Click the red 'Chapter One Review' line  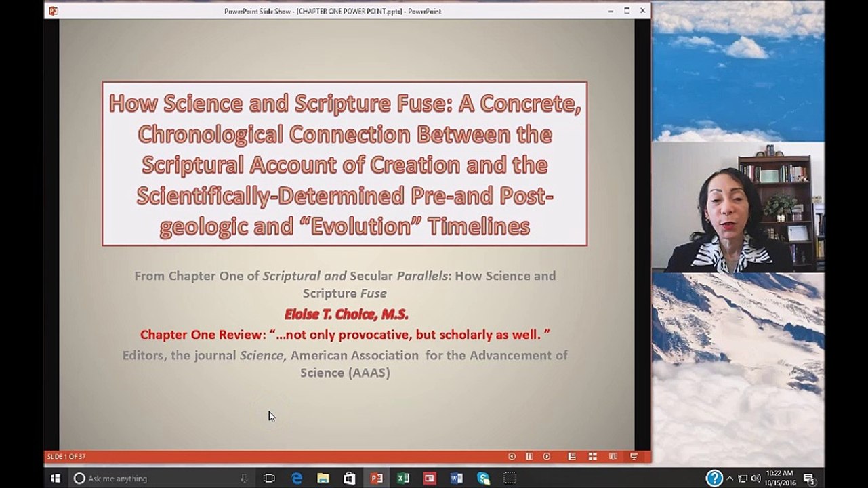pos(345,335)
